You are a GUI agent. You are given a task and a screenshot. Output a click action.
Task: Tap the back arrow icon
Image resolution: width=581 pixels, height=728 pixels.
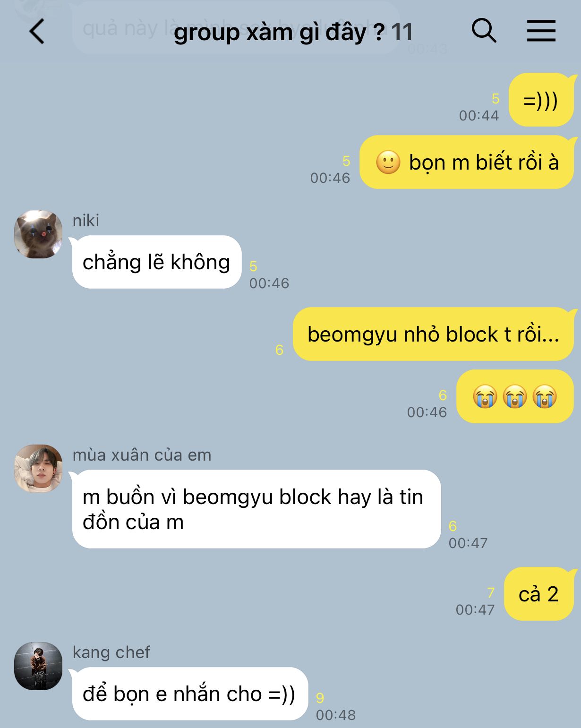click(37, 32)
